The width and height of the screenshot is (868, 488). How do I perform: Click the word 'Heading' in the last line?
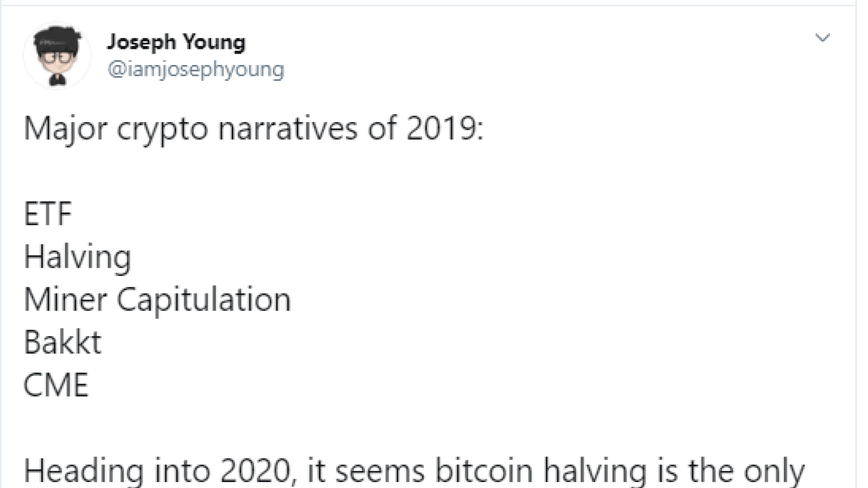pos(84,471)
